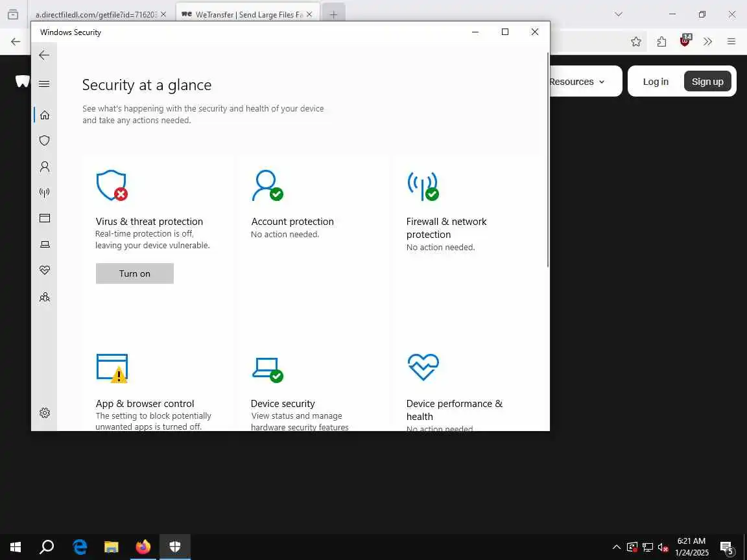Open Virus & threat protection heading
The image size is (747, 560).
[x=149, y=222]
